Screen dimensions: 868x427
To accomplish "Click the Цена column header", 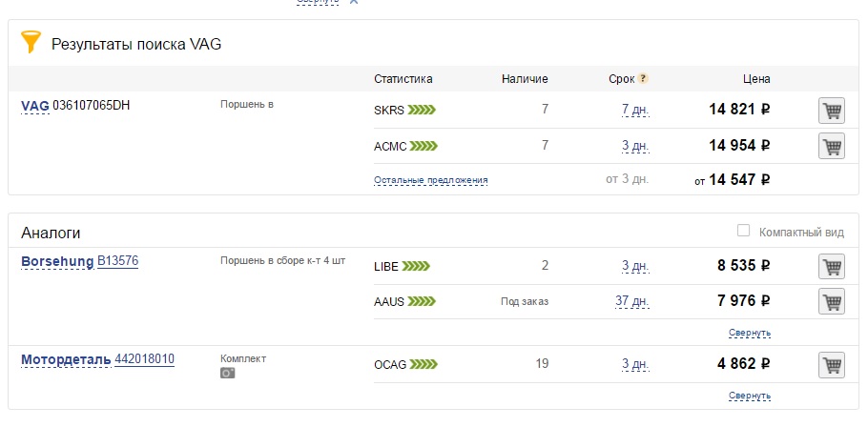I will [756, 79].
